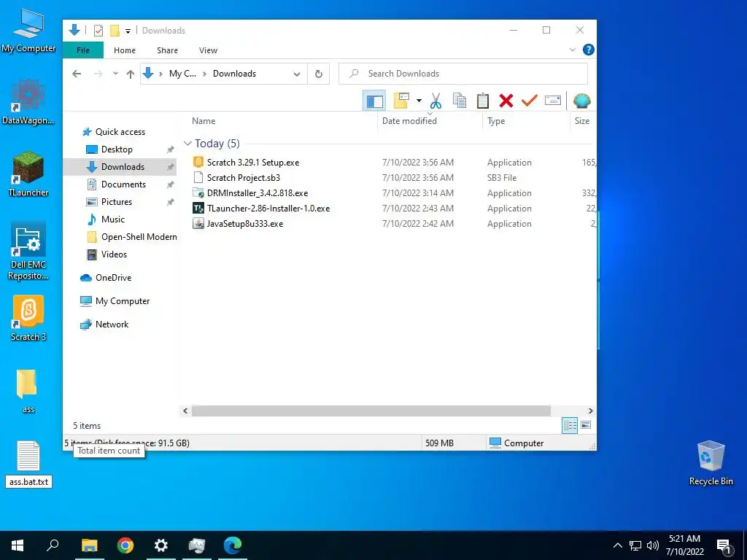747x560 pixels.
Task: Expand the ribbon with the chevron
Action: tap(573, 50)
